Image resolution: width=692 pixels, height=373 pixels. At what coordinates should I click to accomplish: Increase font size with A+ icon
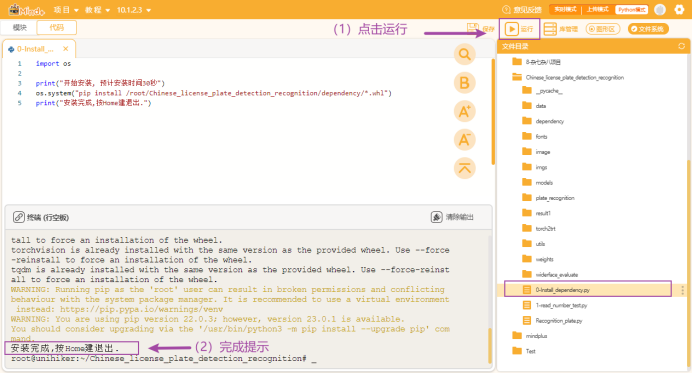coord(464,112)
